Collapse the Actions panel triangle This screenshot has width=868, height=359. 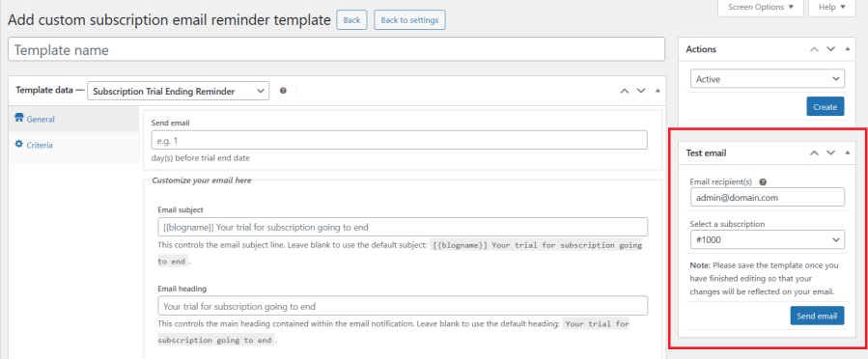848,48
